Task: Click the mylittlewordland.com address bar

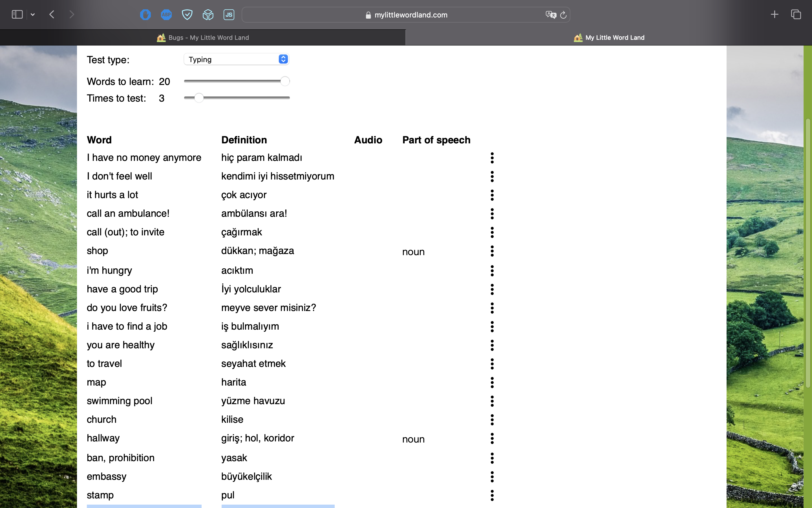Action: tap(406, 15)
